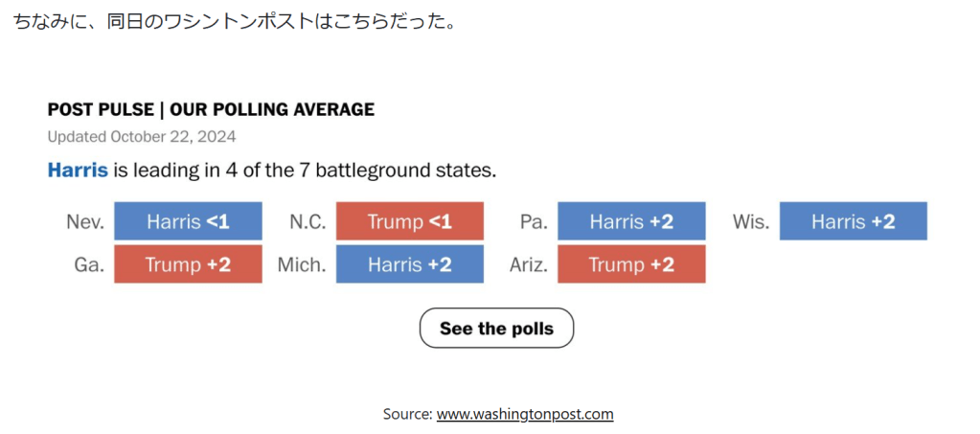
Task: Click the See the polls button
Action: 496,329
